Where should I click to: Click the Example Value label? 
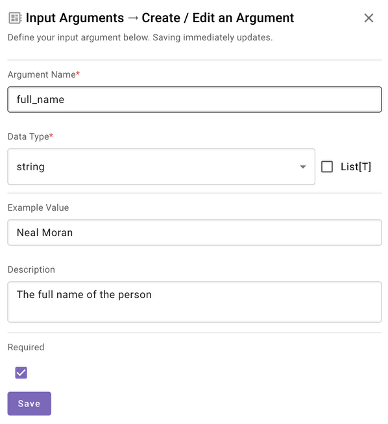click(38, 207)
